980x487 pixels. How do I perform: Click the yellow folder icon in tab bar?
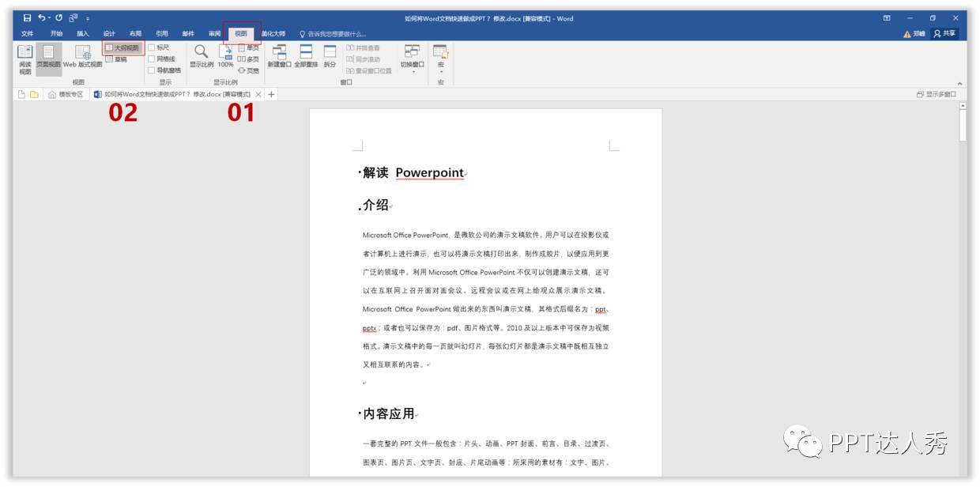[x=34, y=94]
